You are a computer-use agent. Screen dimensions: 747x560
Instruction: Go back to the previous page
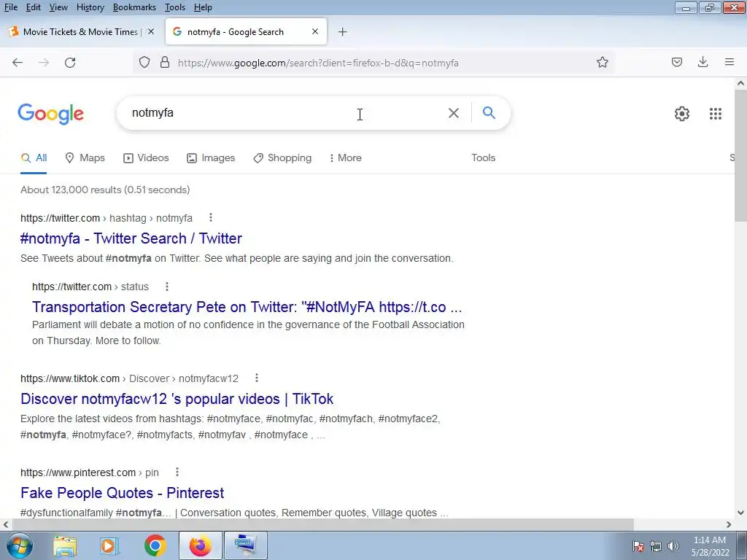pyautogui.click(x=18, y=63)
